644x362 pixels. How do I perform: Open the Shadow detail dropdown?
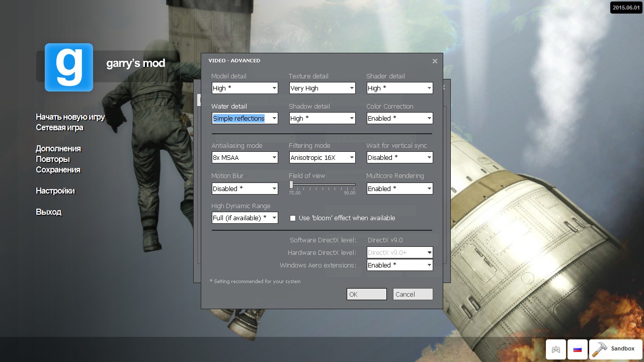tap(322, 118)
